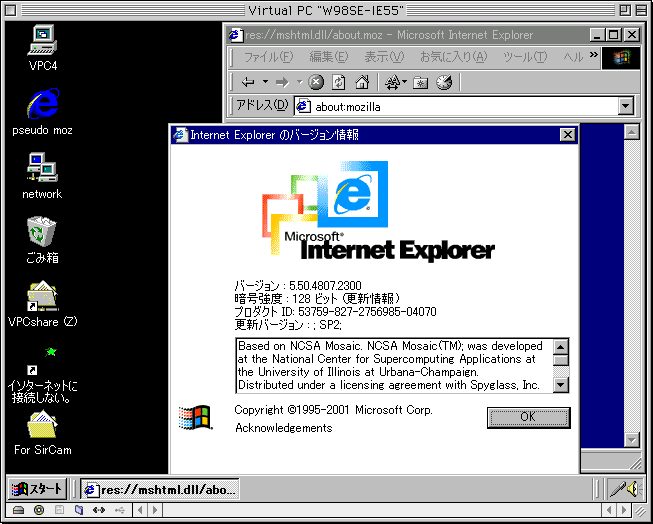Click the page icon in the address bar
The image size is (653, 524).
(303, 107)
